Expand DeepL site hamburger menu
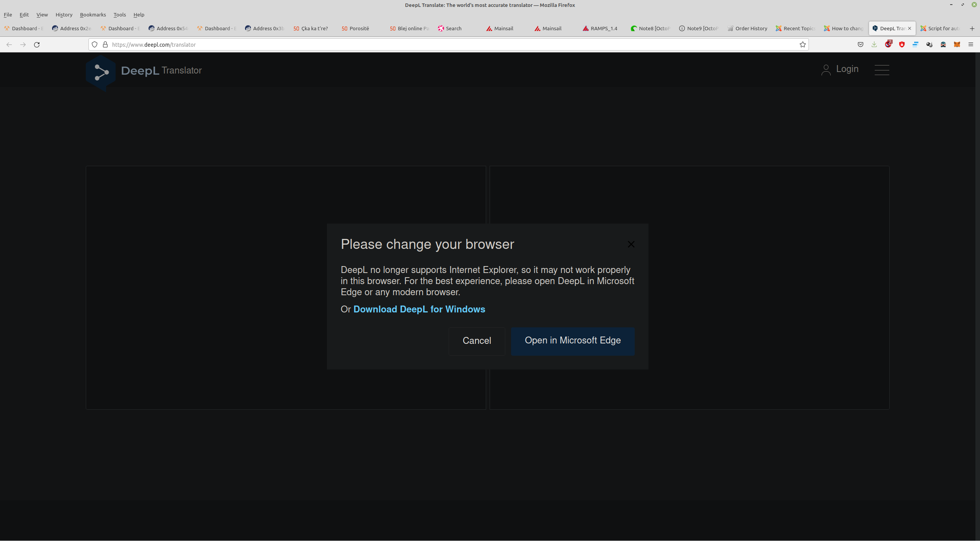Viewport: 980px width, 541px height. pyautogui.click(x=882, y=70)
